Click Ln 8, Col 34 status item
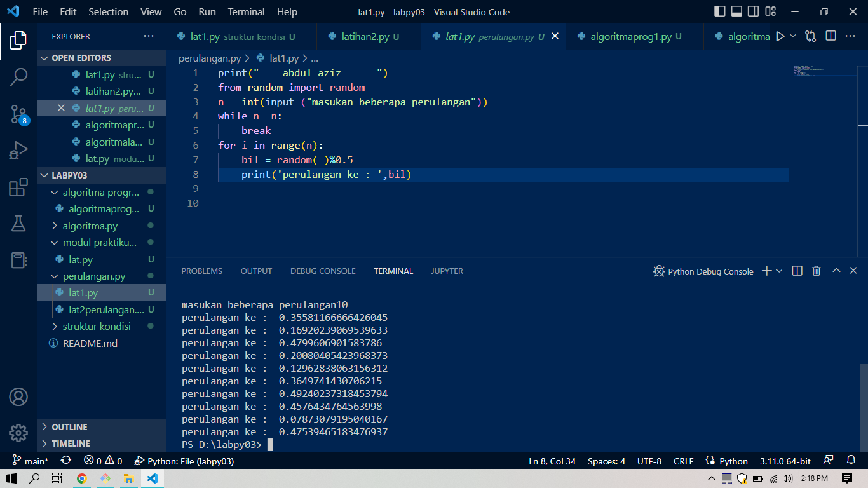The width and height of the screenshot is (868, 488). pos(552,461)
